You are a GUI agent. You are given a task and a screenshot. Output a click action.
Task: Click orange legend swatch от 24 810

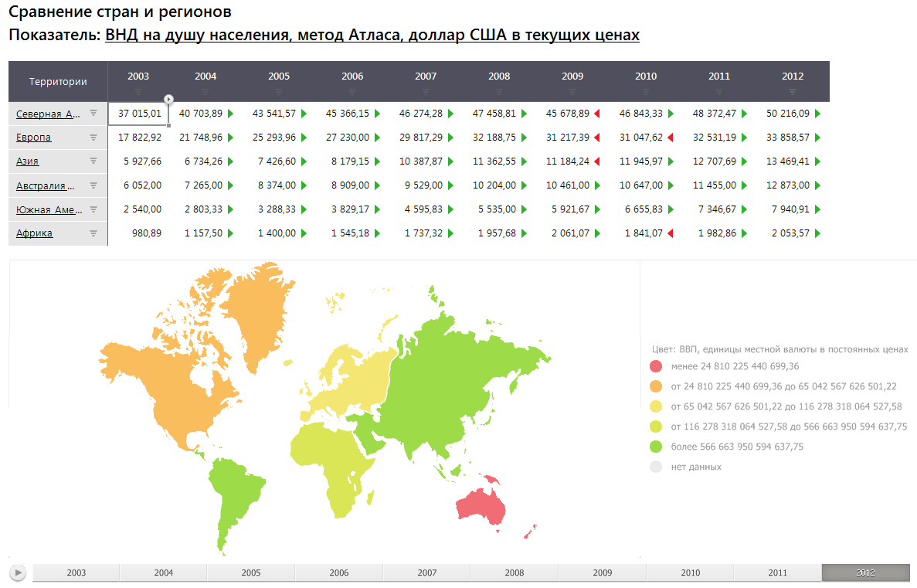point(656,386)
